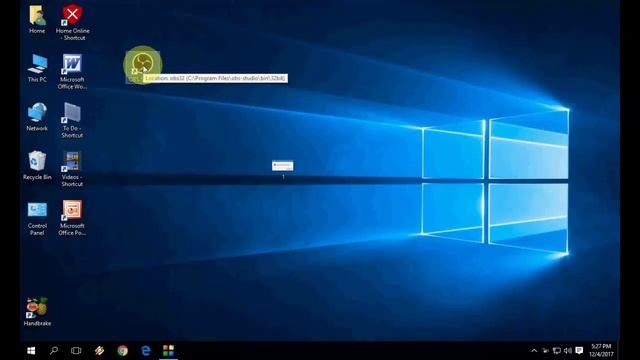This screenshot has height=360, width=640.
Task: Open the Windows Start menu
Action: click(31, 351)
